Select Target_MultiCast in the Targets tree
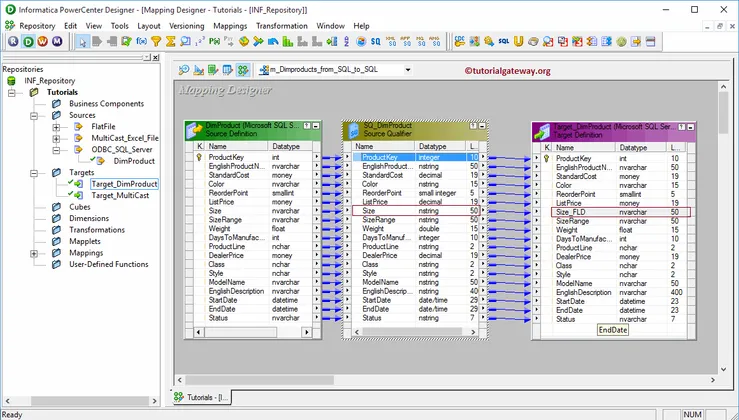Image resolution: width=739 pixels, height=420 pixels. 120,196
